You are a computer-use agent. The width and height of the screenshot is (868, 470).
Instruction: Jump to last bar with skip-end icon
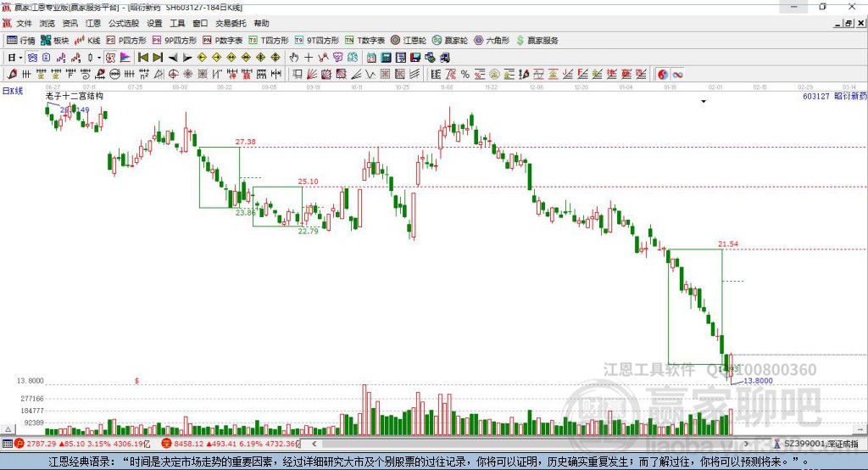tap(158, 57)
